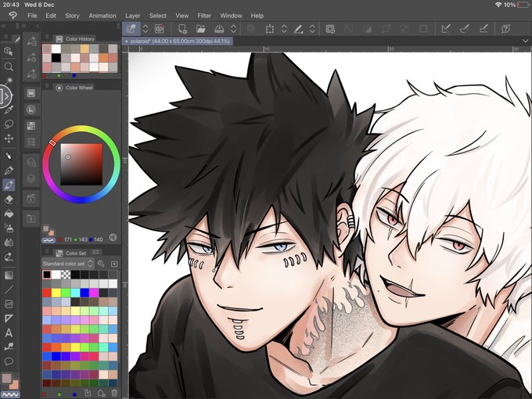Collapse the tool palette double chevron
This screenshot has width=532, height=399.
coord(4,26)
